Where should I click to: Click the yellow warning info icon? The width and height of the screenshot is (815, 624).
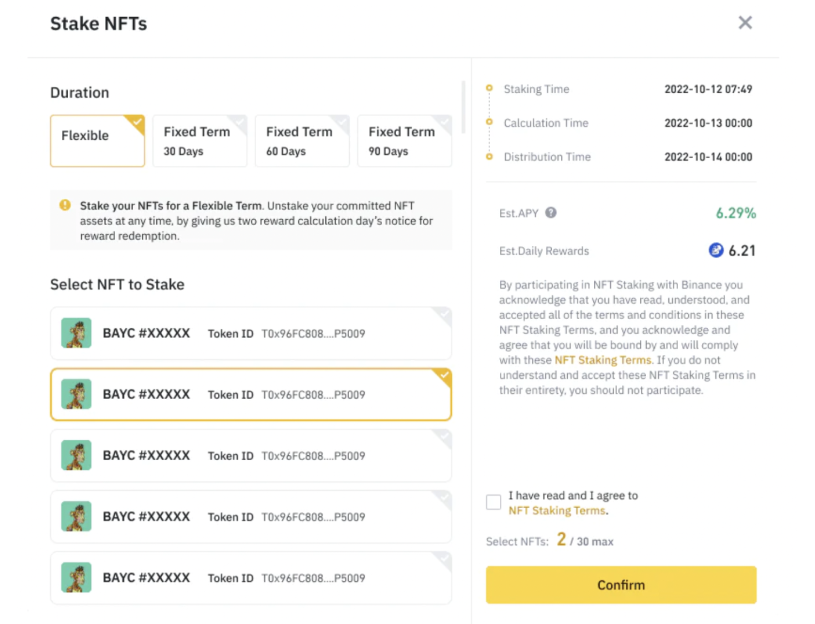coord(65,205)
